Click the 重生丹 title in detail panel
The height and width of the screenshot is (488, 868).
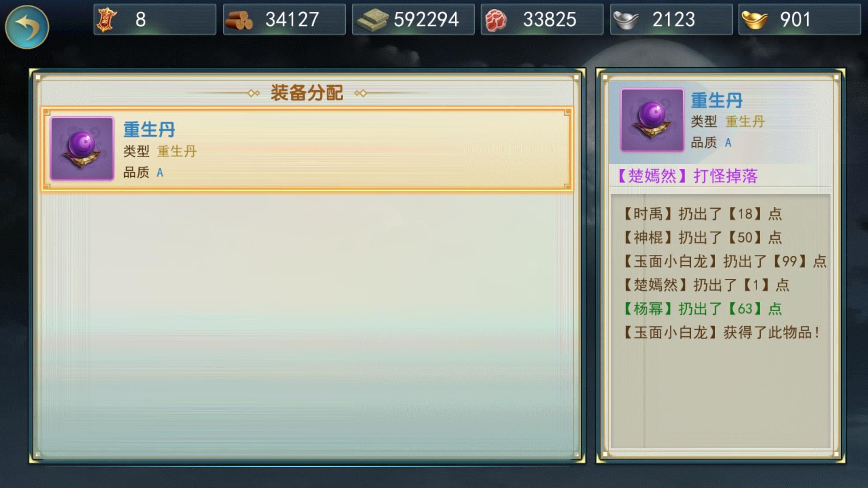(x=717, y=100)
